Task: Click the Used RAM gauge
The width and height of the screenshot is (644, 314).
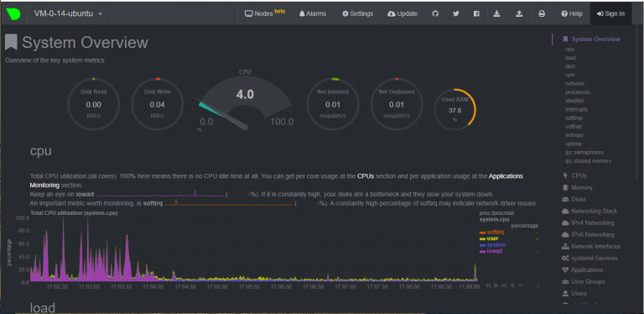Action: click(x=455, y=109)
